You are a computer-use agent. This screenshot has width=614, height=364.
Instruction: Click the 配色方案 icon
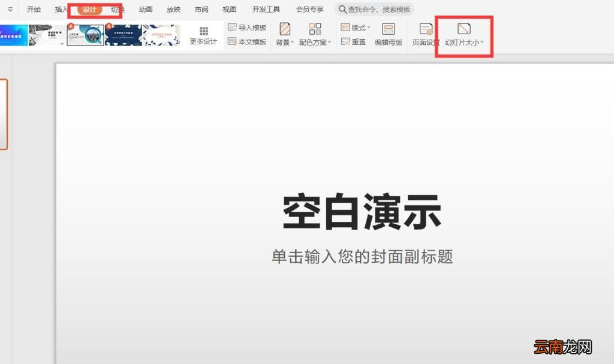315,29
